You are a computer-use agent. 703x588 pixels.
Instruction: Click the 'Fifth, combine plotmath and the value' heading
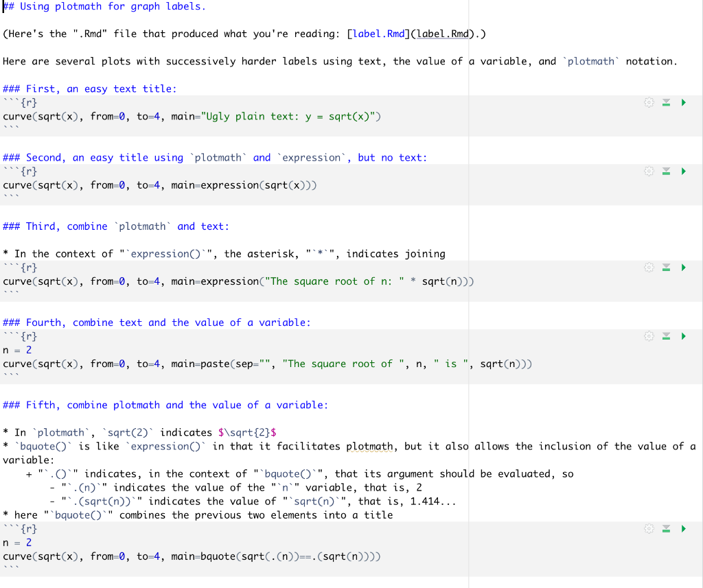coord(165,405)
